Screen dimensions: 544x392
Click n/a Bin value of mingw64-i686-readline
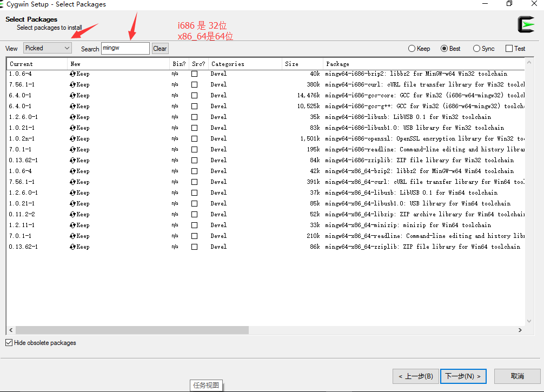175,150
